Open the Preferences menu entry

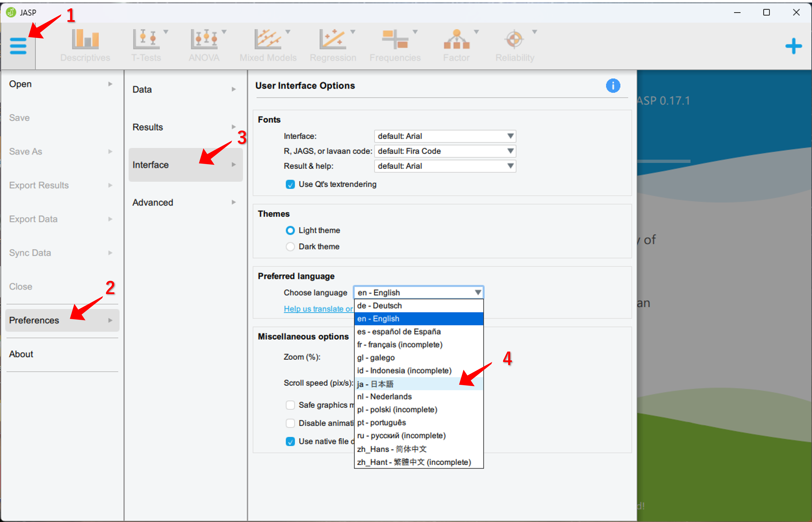click(x=62, y=320)
